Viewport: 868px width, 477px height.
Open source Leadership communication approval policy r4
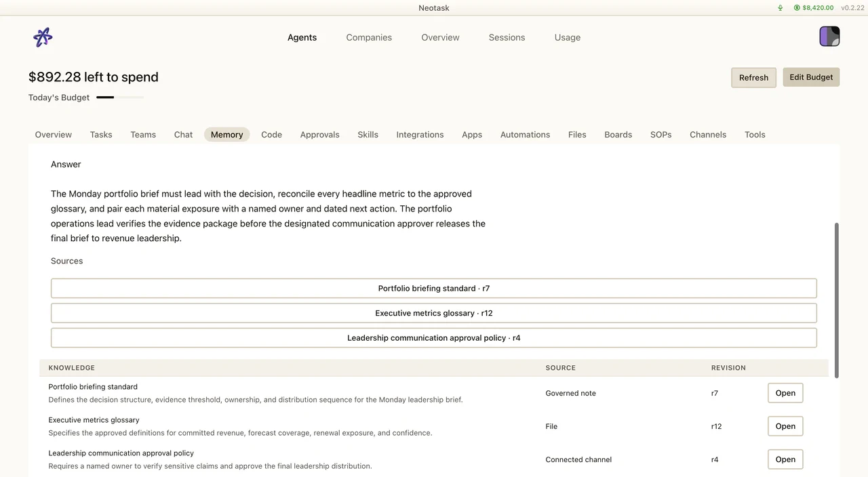[x=434, y=337]
